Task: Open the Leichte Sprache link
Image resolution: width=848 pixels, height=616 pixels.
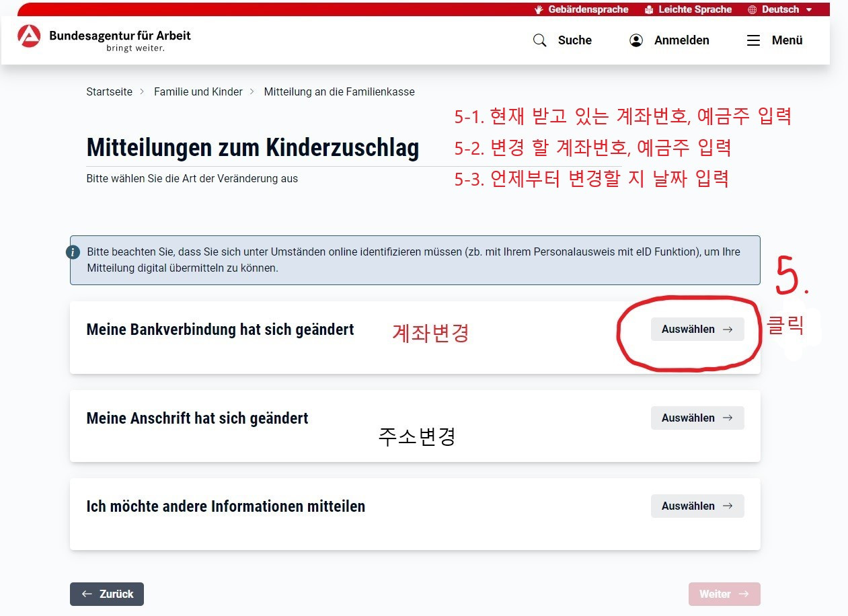Action: (x=688, y=9)
